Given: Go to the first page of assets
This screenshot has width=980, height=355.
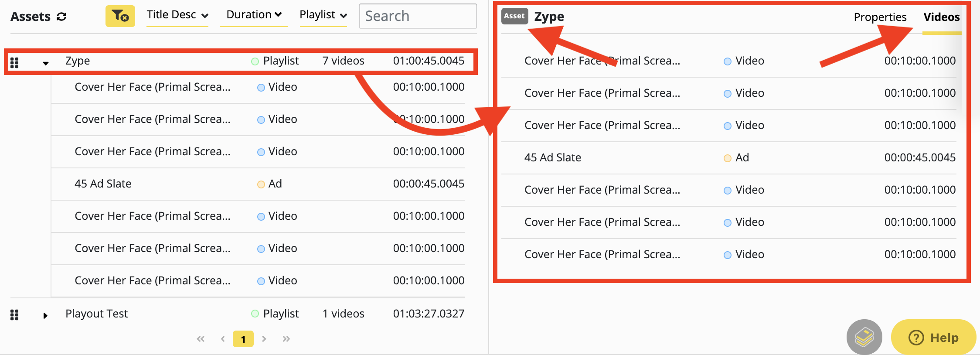Looking at the screenshot, I should 201,339.
